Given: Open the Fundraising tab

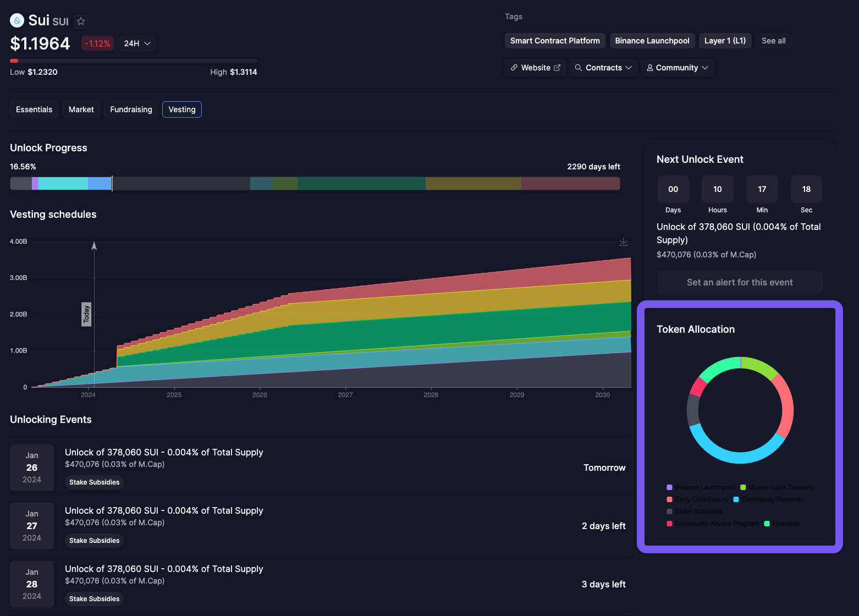Looking at the screenshot, I should [131, 109].
